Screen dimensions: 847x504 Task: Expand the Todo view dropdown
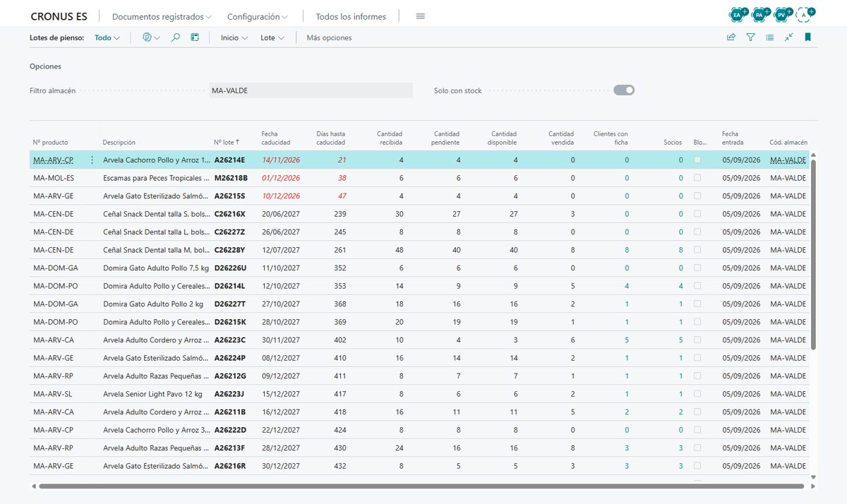[107, 37]
